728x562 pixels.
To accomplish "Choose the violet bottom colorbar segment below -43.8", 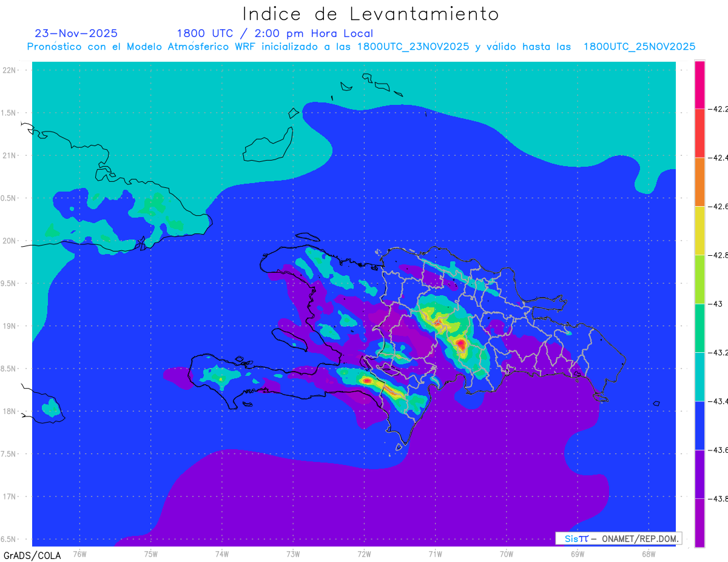I will click(x=699, y=523).
